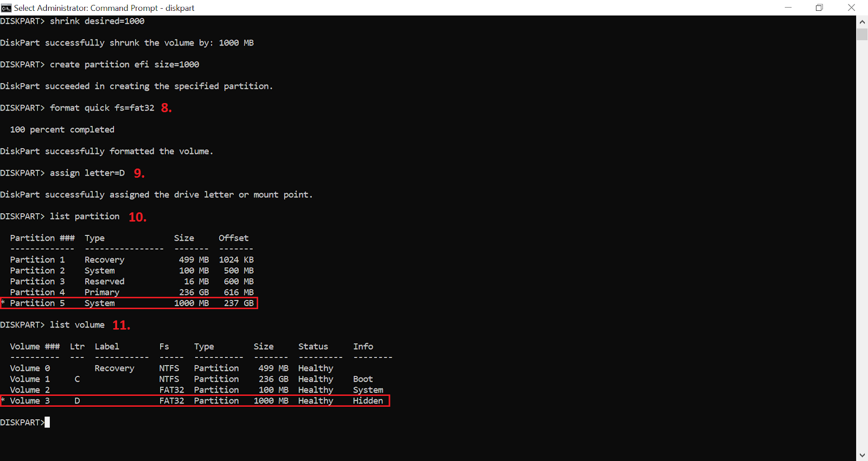Select the "Partition 1" Recovery row
The width and height of the screenshot is (868, 461).
pyautogui.click(x=132, y=260)
